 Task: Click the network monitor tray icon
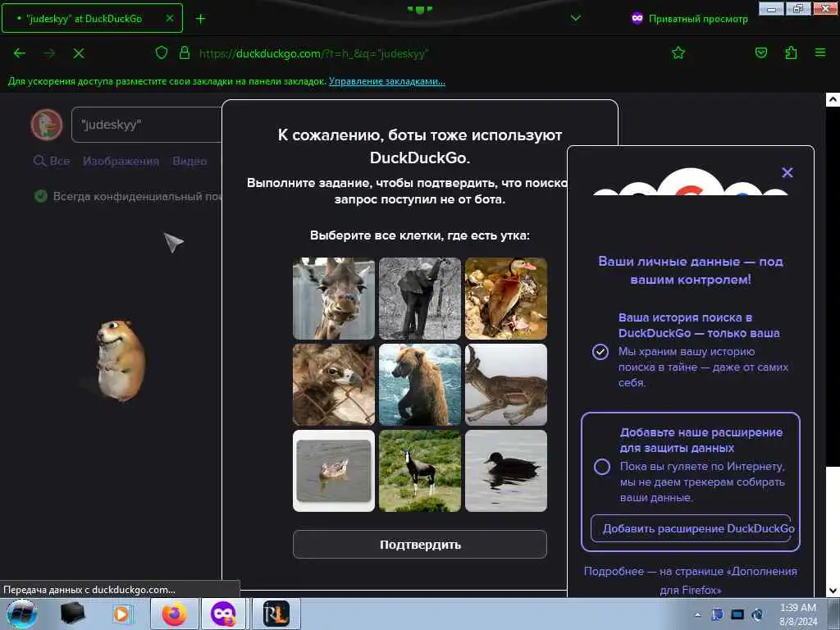(x=737, y=614)
